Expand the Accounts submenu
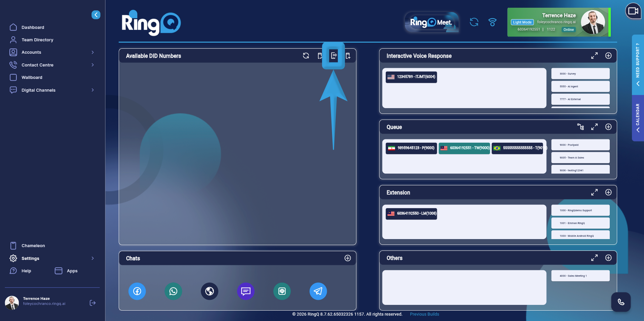Viewport: 644px width, 321px height. 93,52
